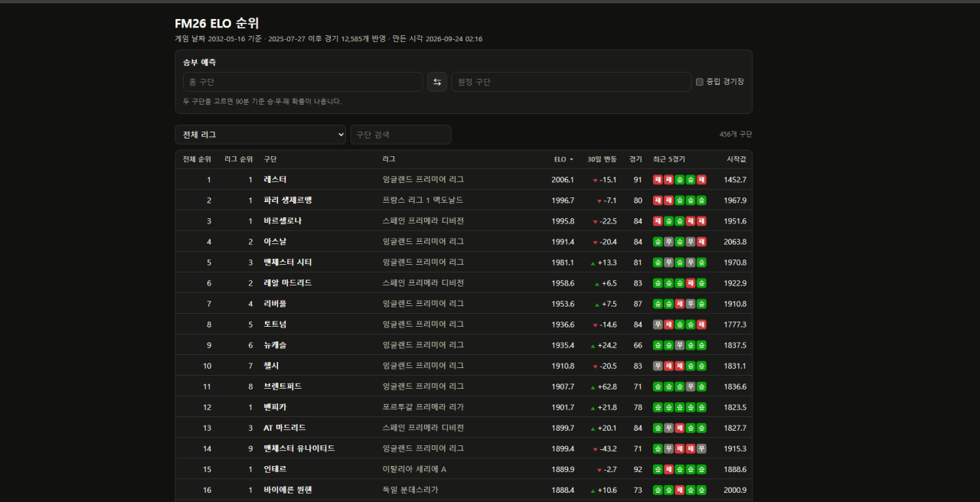Screen dimensions: 980x502
Task: Click the red 패 badge in 아스날 row
Action: point(701,242)
